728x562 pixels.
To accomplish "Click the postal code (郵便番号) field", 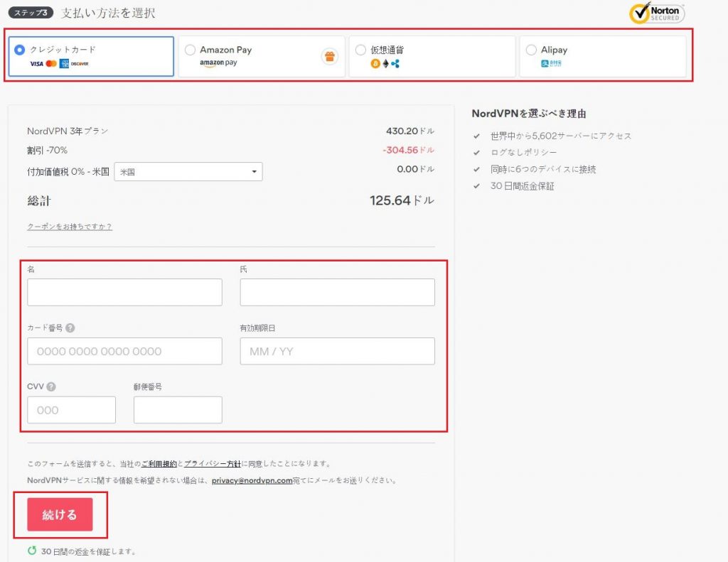I will (178, 410).
